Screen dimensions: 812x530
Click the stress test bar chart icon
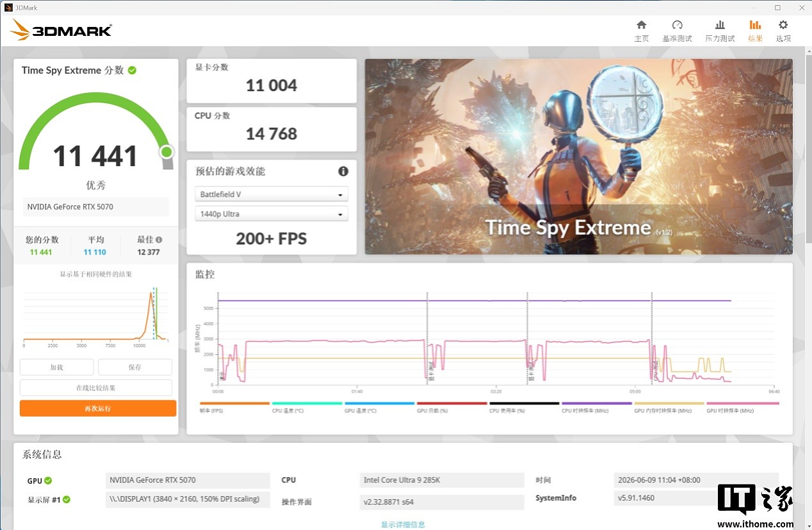(720, 25)
